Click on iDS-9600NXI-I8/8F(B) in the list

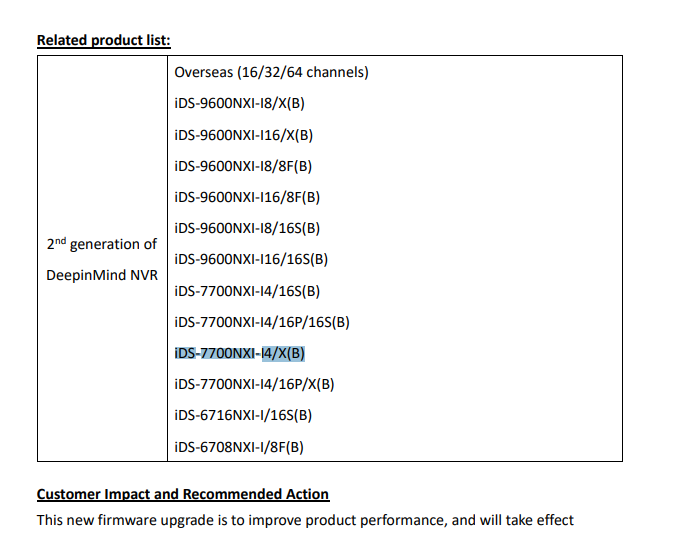[243, 166]
